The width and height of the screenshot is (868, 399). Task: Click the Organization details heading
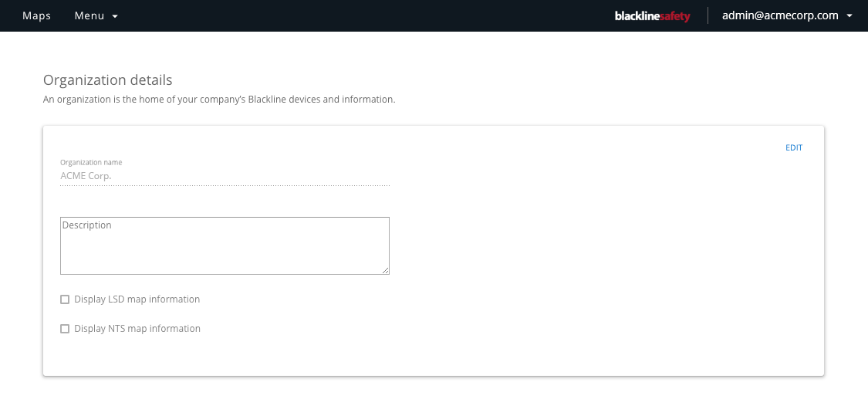107,80
